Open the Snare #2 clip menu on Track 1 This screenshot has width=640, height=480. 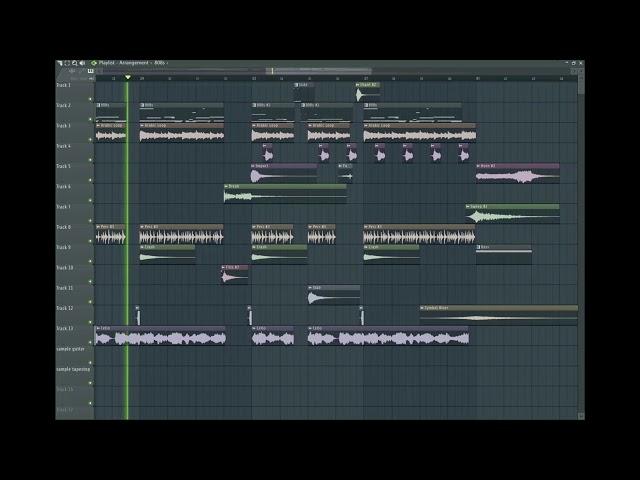click(x=358, y=85)
